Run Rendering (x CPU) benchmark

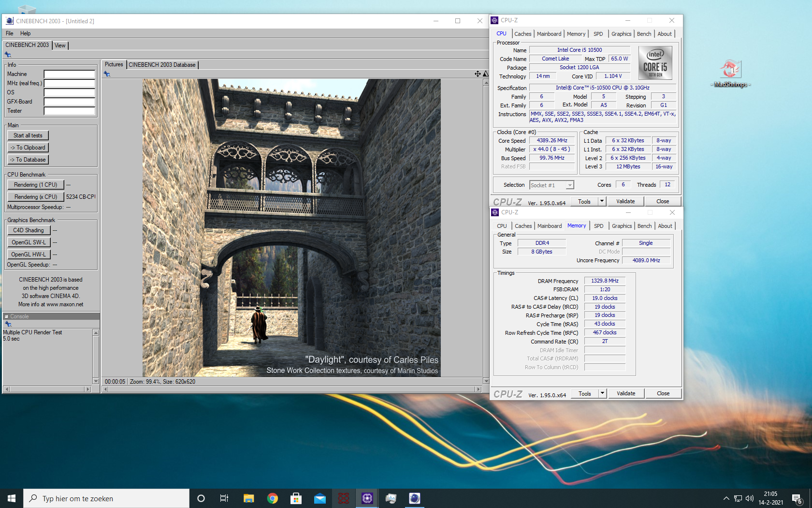click(x=36, y=197)
